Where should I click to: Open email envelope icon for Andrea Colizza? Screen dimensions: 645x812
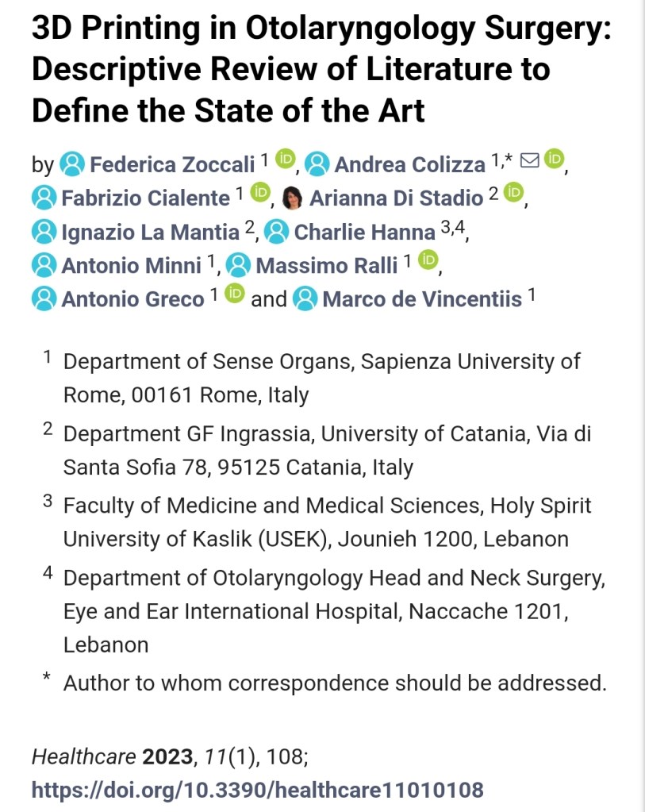coord(529,162)
